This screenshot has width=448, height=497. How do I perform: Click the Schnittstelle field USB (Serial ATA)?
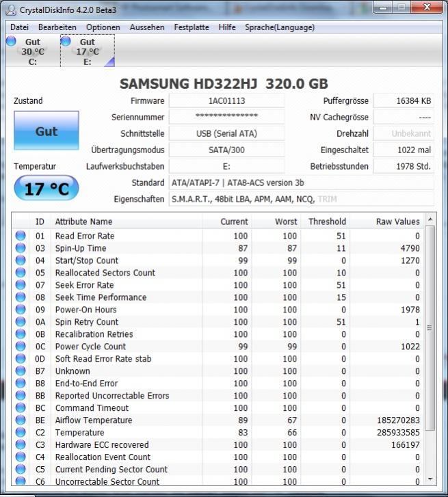(x=226, y=133)
